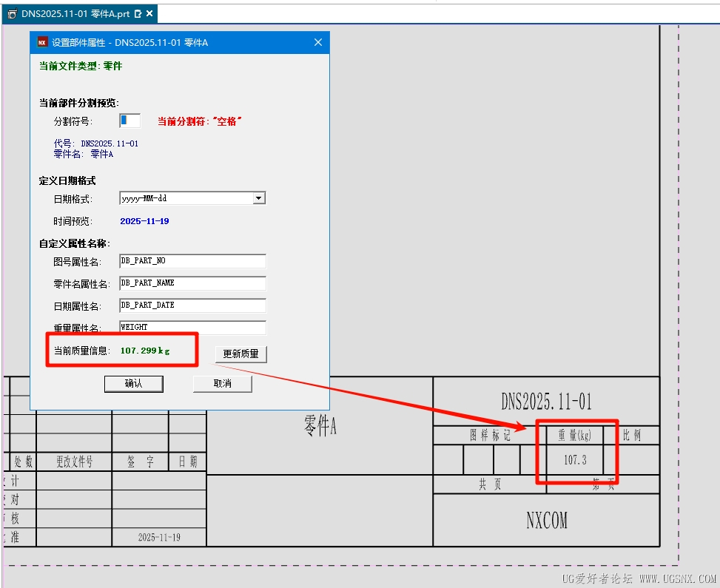Image resolution: width=720 pixels, height=588 pixels.
Task: Click the NX logo icon in dialog title
Action: coord(42,42)
